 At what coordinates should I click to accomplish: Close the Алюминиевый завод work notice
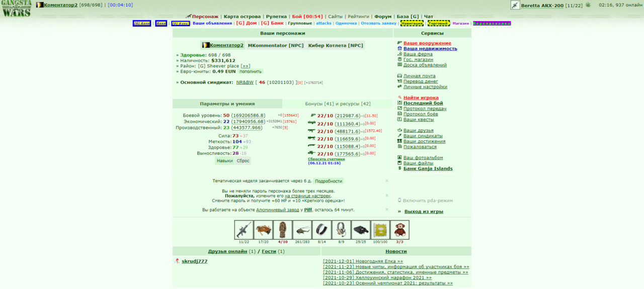pos(387,209)
